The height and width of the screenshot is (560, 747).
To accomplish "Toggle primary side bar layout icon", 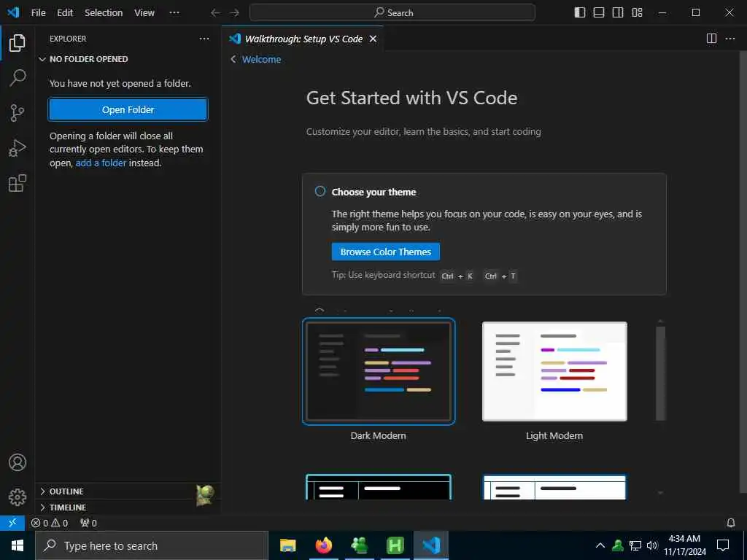I will pos(580,12).
